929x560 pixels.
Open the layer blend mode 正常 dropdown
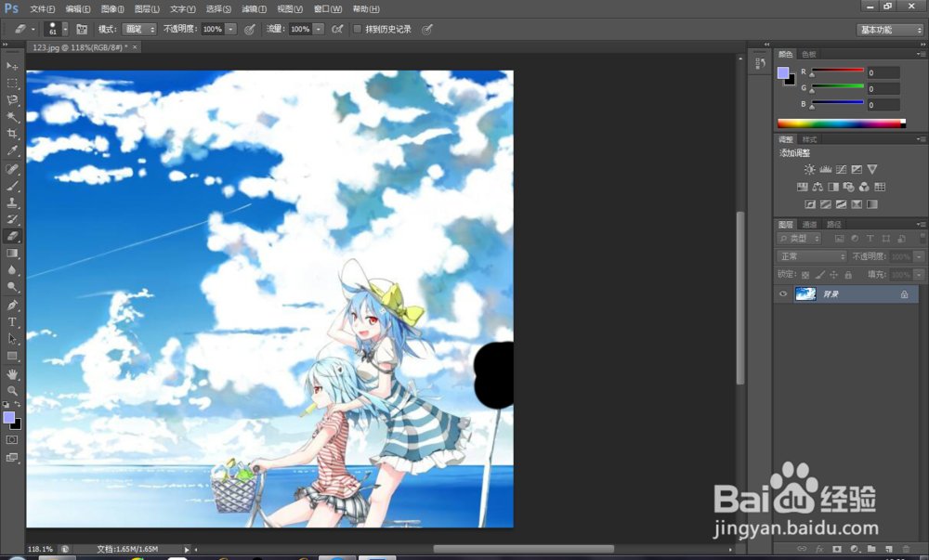pos(812,256)
